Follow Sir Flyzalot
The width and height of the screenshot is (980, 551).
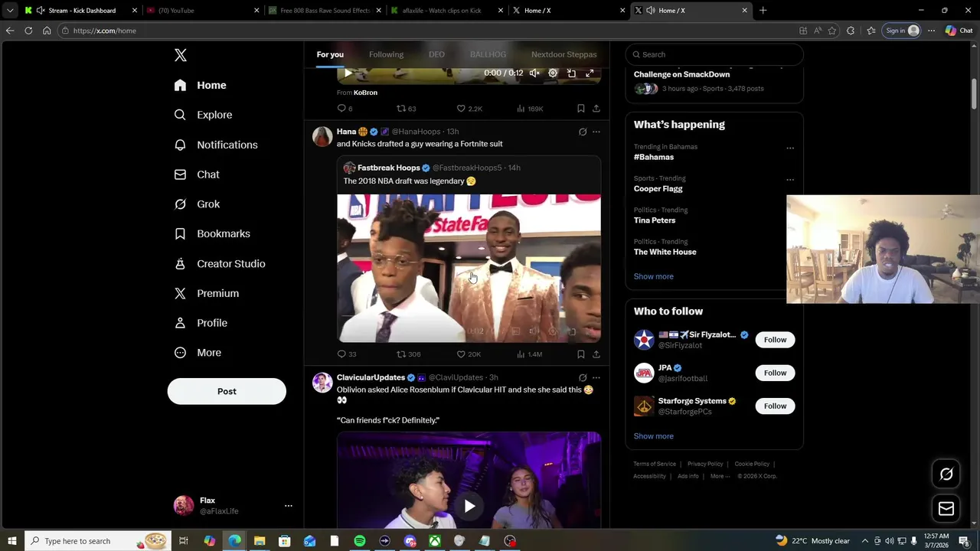tap(775, 340)
